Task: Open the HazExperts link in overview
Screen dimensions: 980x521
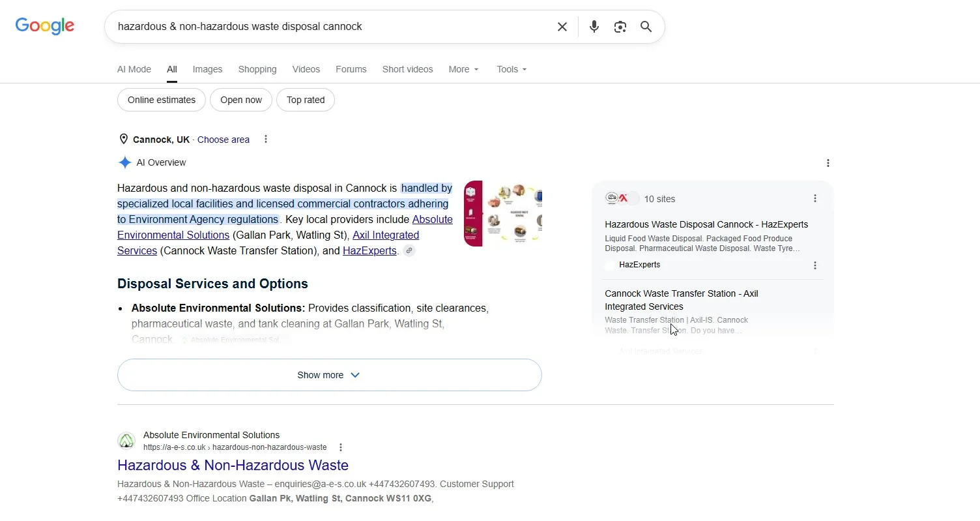Action: 369,251
